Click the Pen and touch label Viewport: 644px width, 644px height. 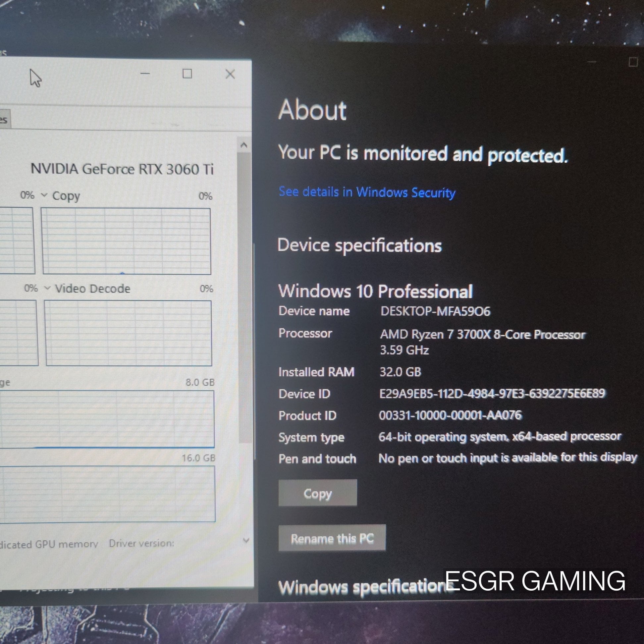[x=317, y=459]
